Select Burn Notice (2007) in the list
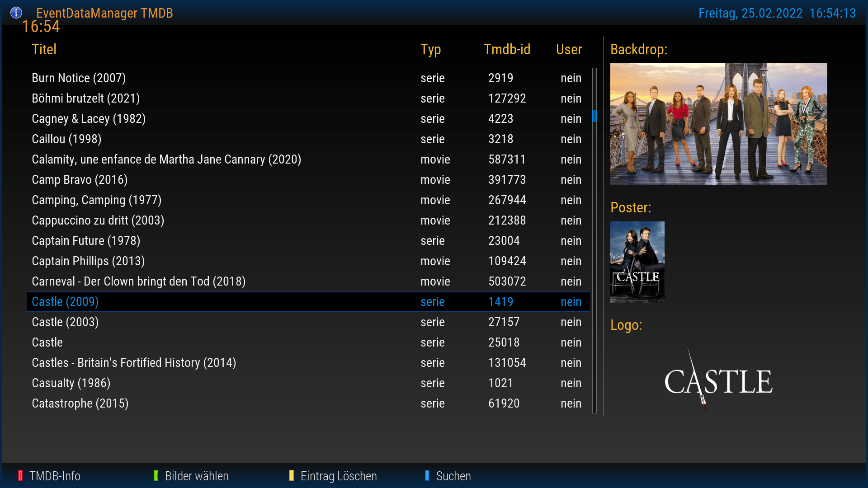 pos(79,78)
